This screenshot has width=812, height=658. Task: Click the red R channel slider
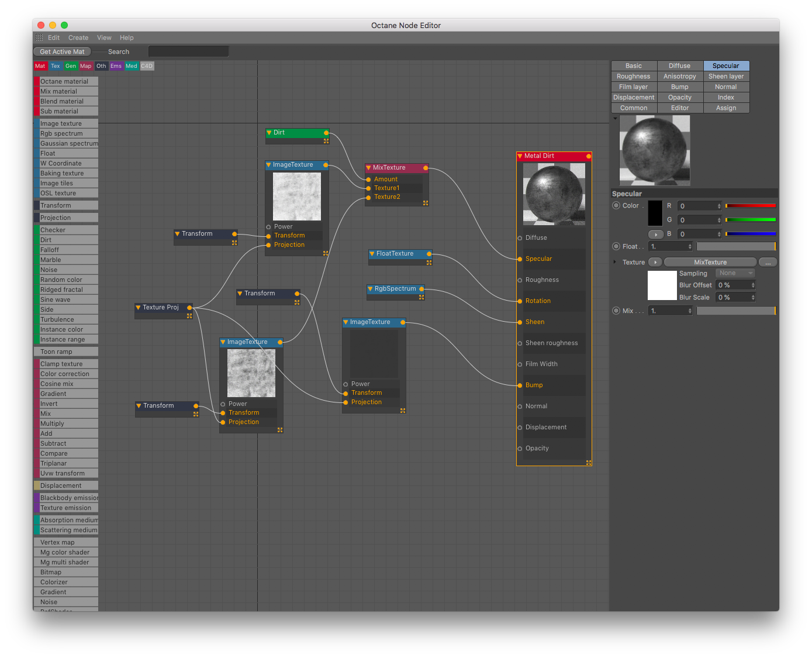(751, 206)
